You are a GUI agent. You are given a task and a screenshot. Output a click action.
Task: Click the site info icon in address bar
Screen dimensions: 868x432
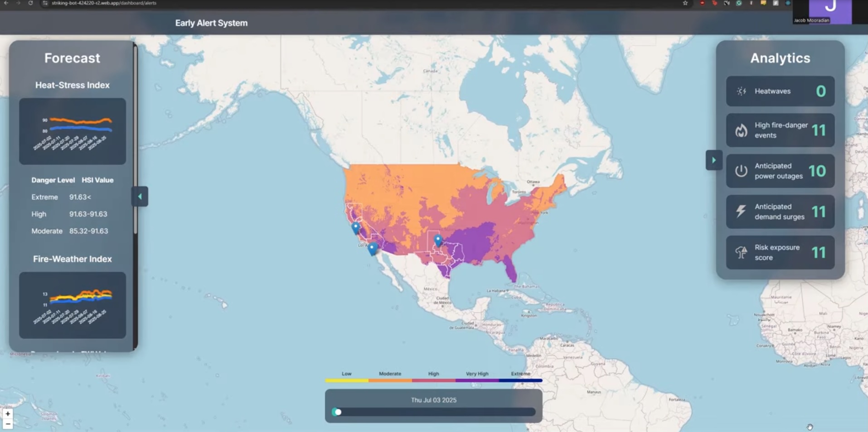tap(45, 3)
